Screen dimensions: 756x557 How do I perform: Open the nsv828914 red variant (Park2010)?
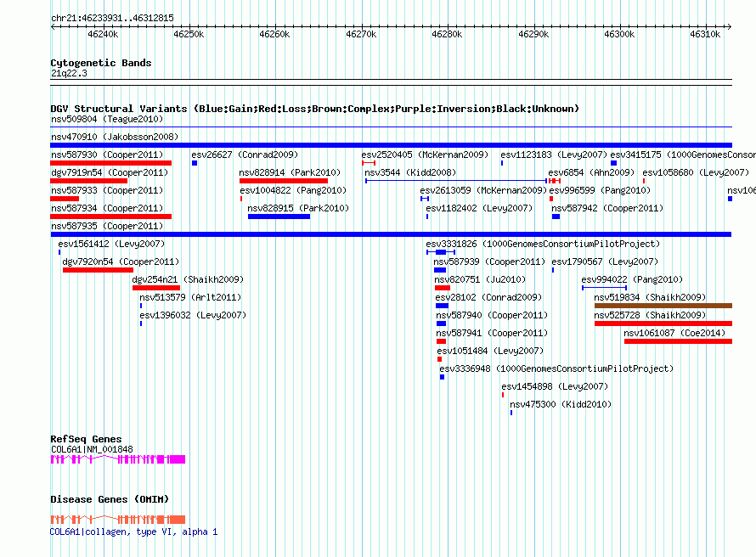(283, 181)
